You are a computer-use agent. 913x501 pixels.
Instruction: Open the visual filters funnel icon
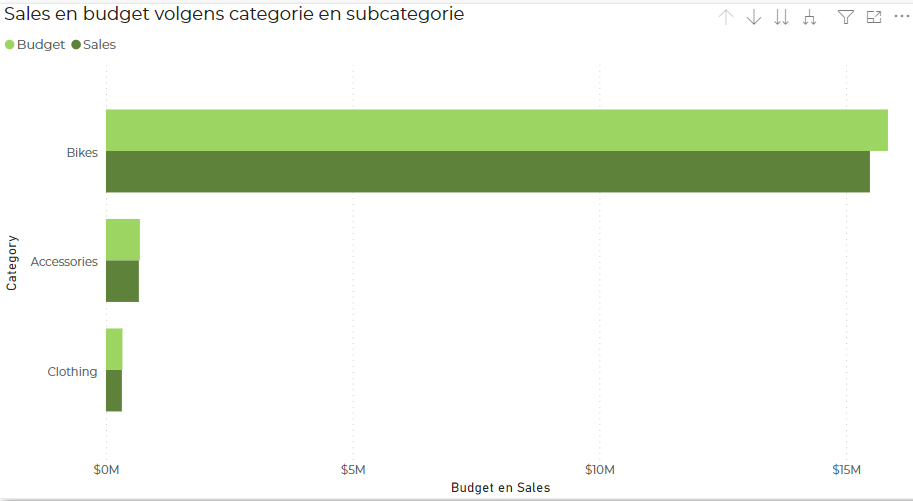coord(845,17)
